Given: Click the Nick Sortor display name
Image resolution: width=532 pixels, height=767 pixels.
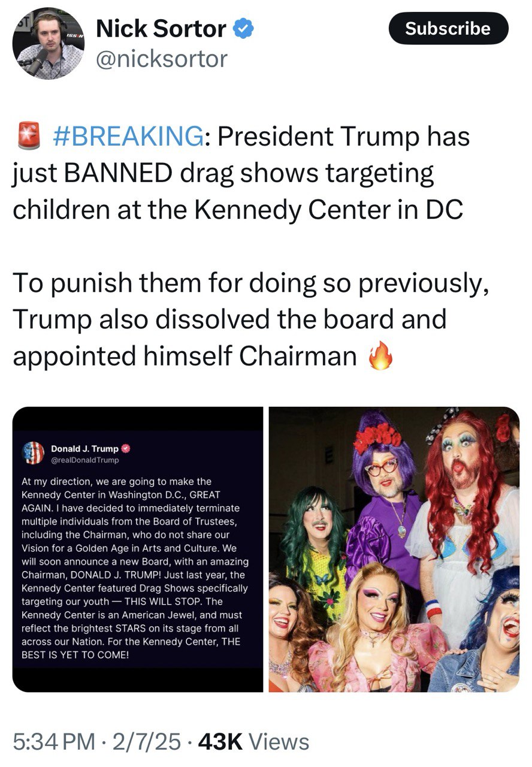Looking at the screenshot, I should pos(161,29).
